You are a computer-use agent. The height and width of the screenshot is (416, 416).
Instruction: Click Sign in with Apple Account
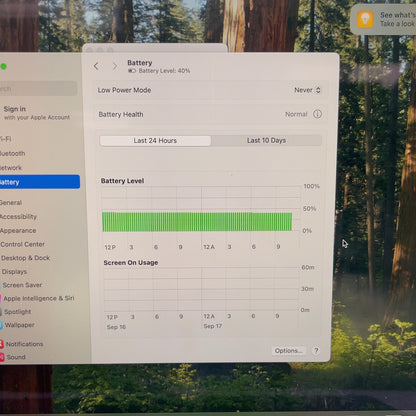click(x=36, y=113)
